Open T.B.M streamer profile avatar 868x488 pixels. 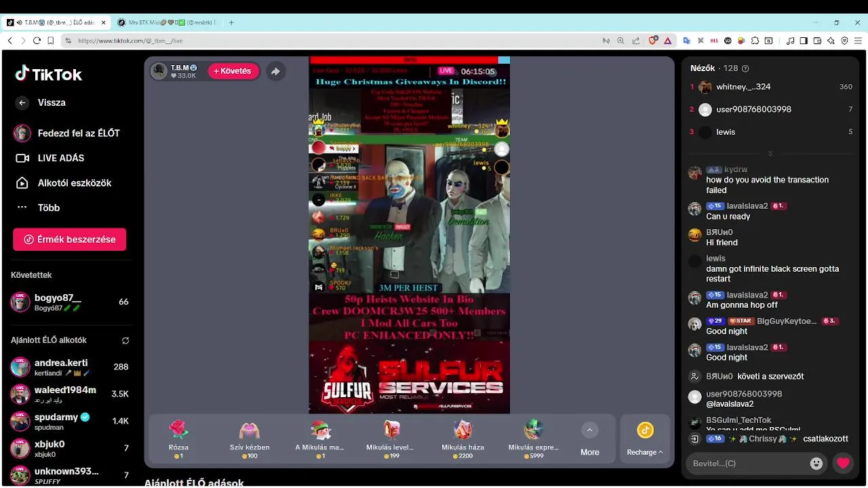pyautogui.click(x=159, y=71)
